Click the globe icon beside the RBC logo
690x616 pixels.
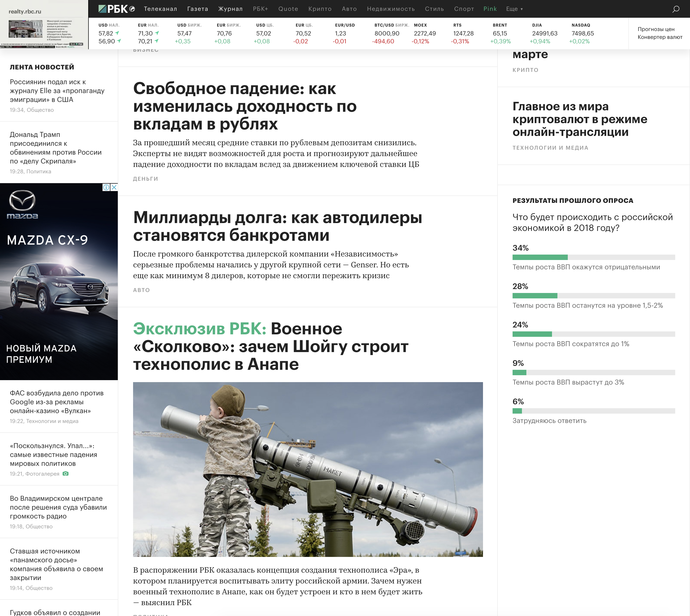coord(132,9)
